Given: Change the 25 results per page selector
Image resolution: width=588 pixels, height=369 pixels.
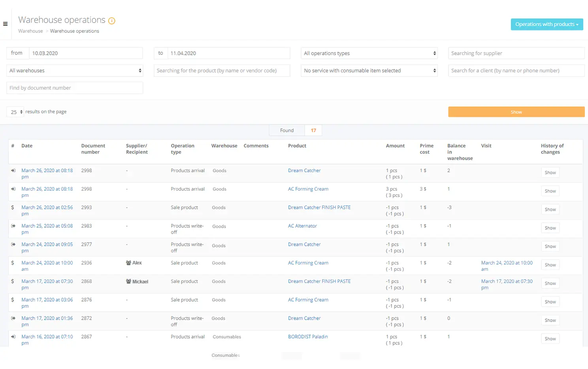Looking at the screenshot, I should click(15, 112).
